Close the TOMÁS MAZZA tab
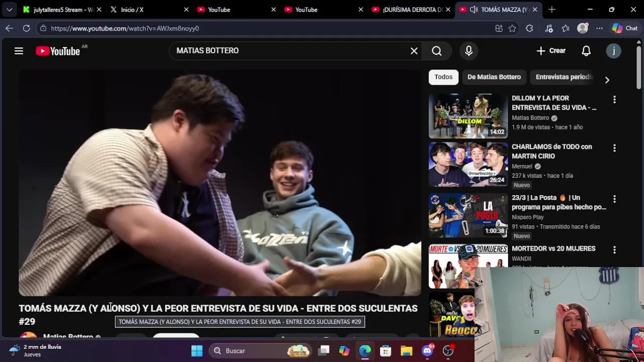This screenshot has width=644, height=362. point(535,10)
